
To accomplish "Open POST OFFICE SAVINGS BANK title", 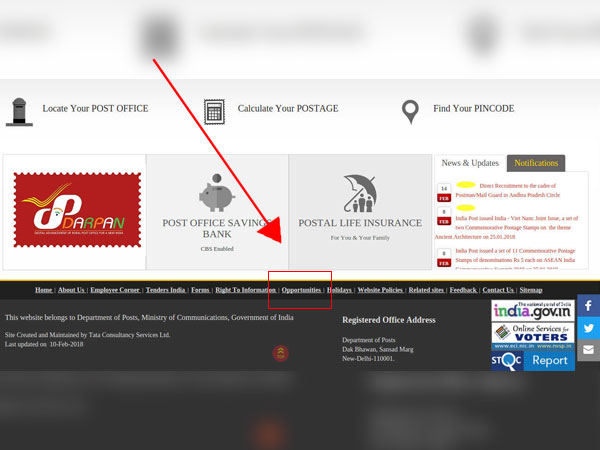I will pyautogui.click(x=217, y=228).
